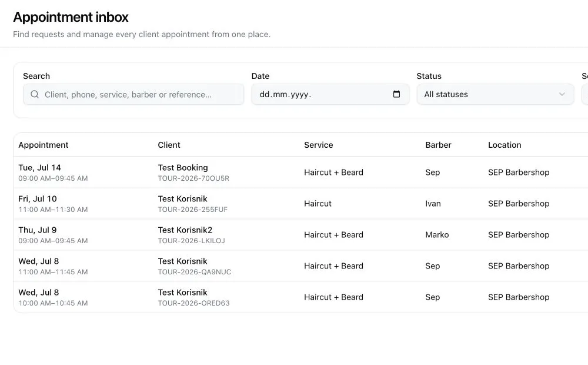Click the Date filter label
This screenshot has height=365, width=588.
pyautogui.click(x=260, y=76)
